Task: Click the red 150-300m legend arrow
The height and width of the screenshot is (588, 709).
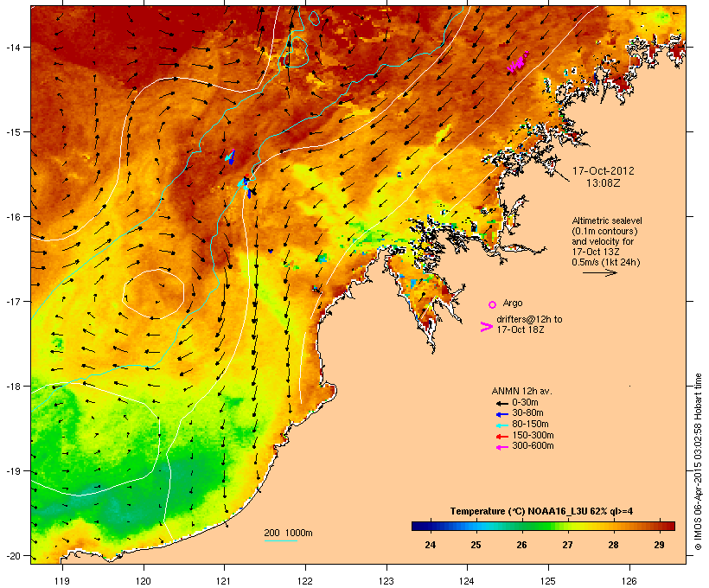Action: [501, 437]
